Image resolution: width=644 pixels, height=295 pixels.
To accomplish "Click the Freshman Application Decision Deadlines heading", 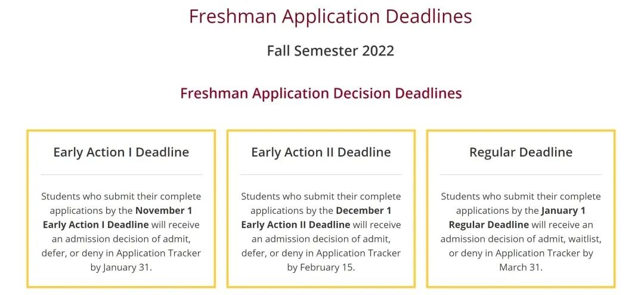I will (321, 93).
